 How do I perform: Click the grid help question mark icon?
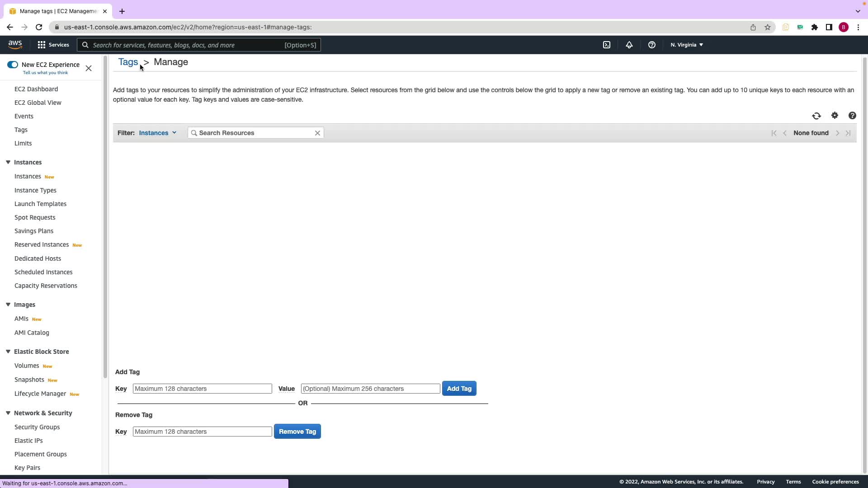coord(852,116)
